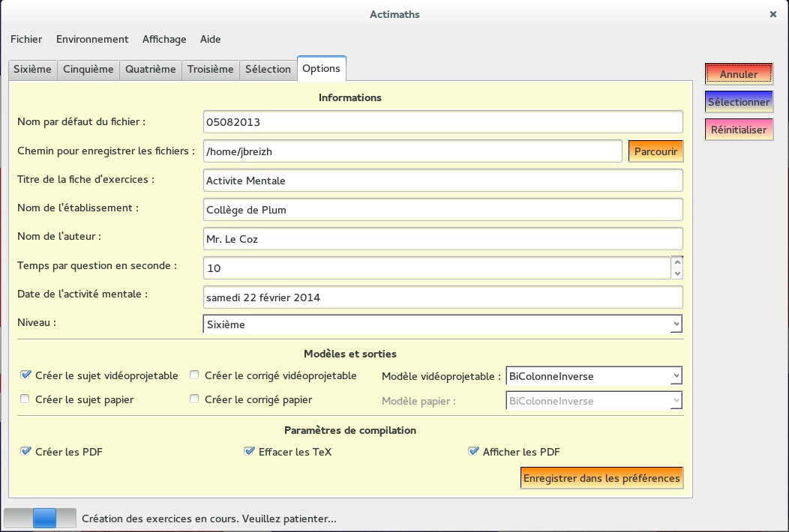The height and width of the screenshot is (532, 789).
Task: Click the Parcourir button
Action: pyautogui.click(x=655, y=151)
